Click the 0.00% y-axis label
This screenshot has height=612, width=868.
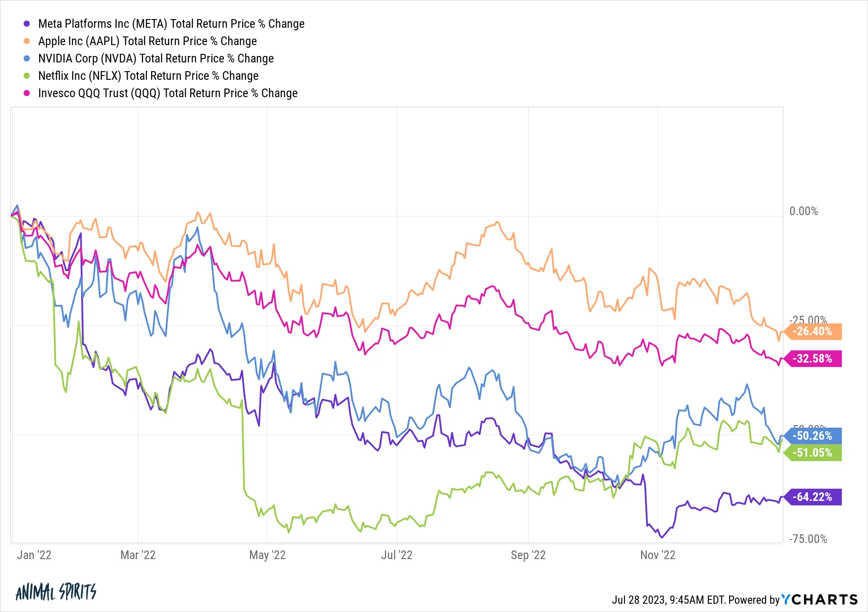click(x=804, y=211)
